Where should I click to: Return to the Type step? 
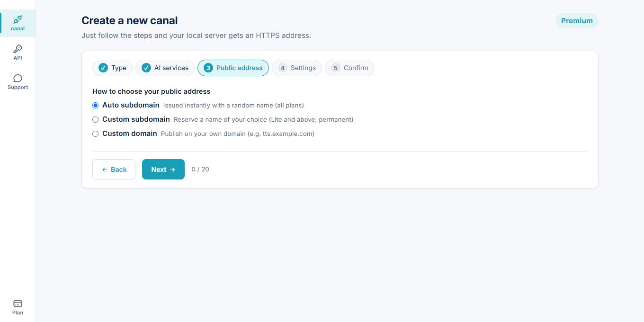coord(112,68)
